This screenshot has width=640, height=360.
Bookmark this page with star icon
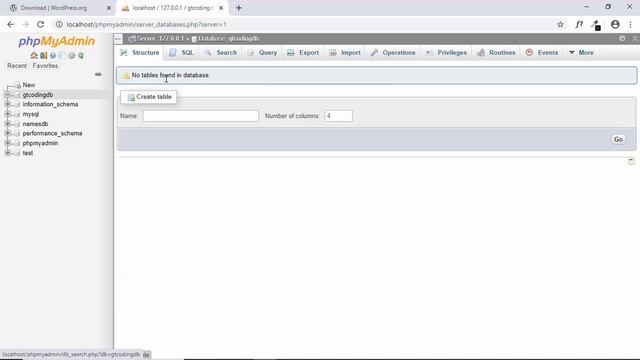click(560, 24)
